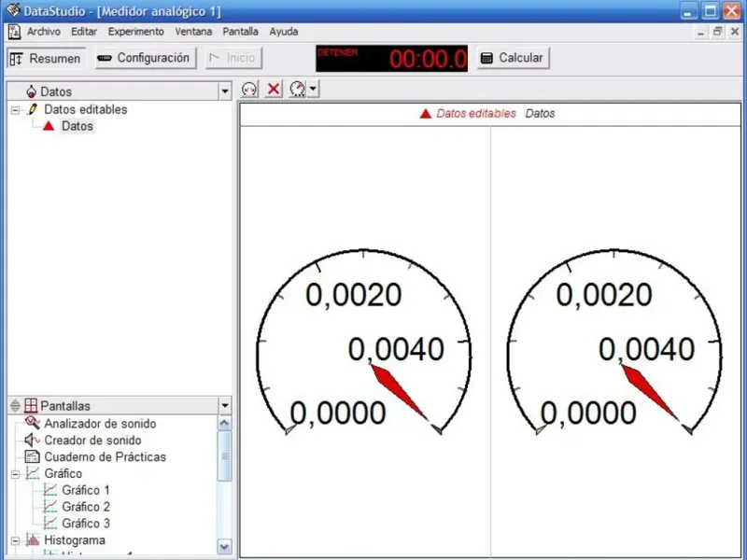Click the red triangle legend icon
Viewport: 747px width, 560px height.
(x=426, y=114)
